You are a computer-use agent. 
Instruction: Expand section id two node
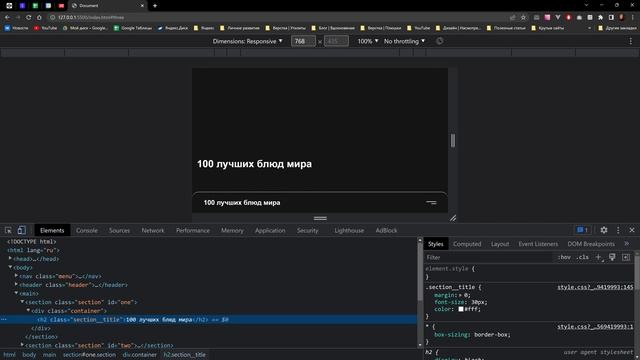(22, 345)
